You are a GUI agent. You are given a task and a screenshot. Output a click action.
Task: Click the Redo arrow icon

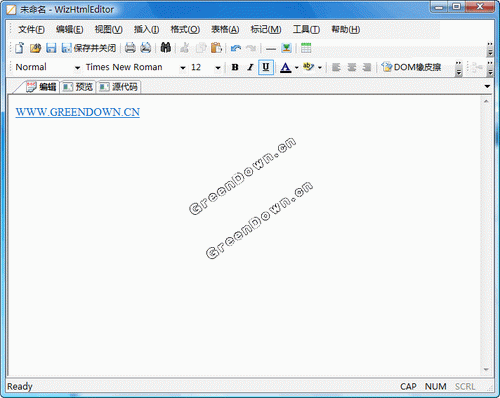[x=251, y=48]
